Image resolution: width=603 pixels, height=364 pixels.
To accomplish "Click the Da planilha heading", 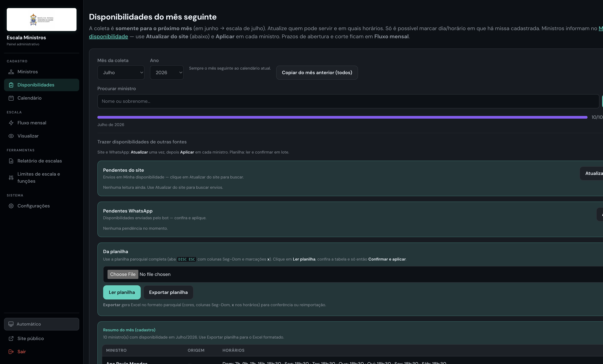I will (x=115, y=252).
